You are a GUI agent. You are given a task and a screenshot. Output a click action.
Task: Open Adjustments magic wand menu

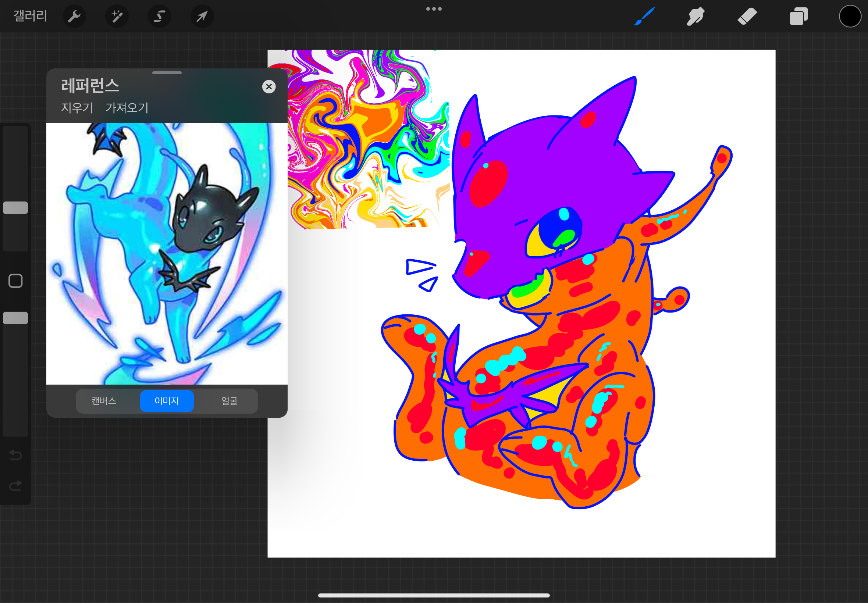pos(117,16)
